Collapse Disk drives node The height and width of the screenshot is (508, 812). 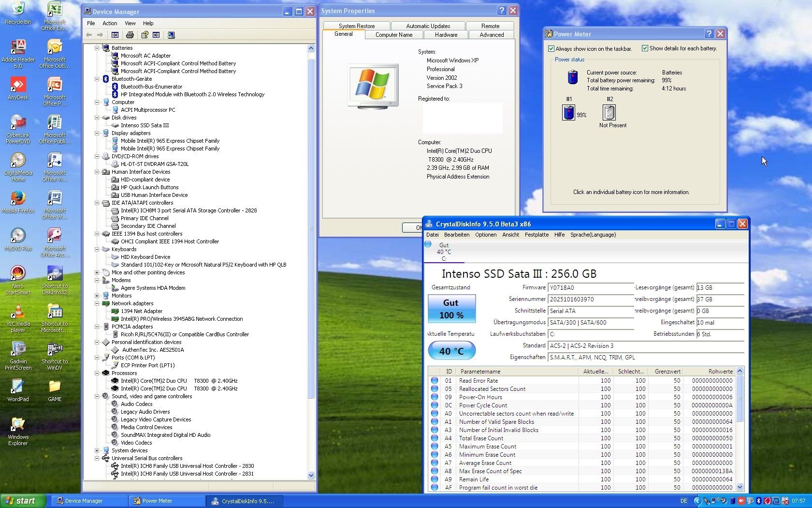[97, 118]
